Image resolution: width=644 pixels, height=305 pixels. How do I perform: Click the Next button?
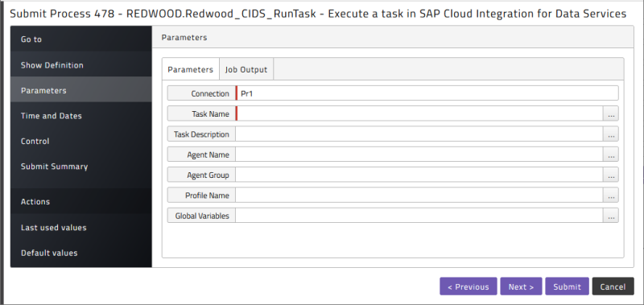[521, 286]
